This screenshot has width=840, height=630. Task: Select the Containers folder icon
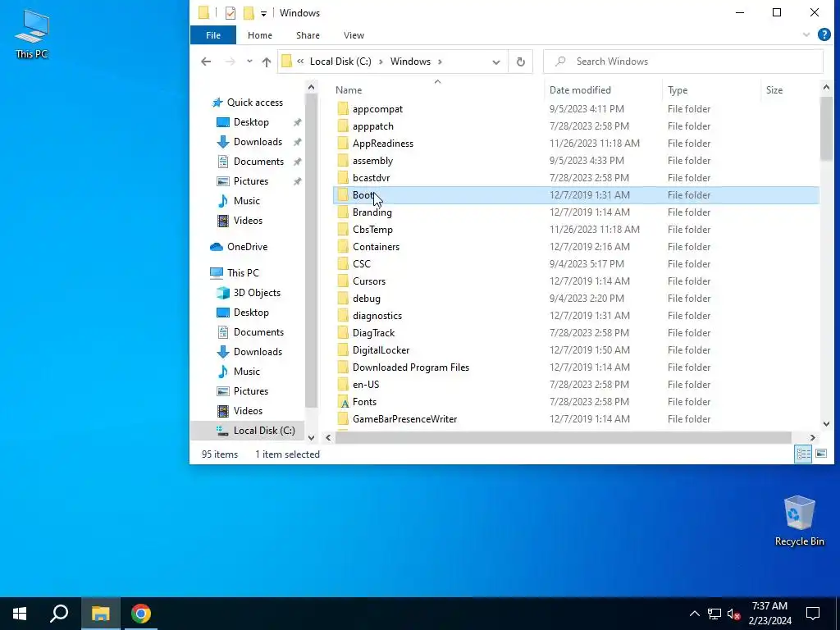(x=344, y=247)
